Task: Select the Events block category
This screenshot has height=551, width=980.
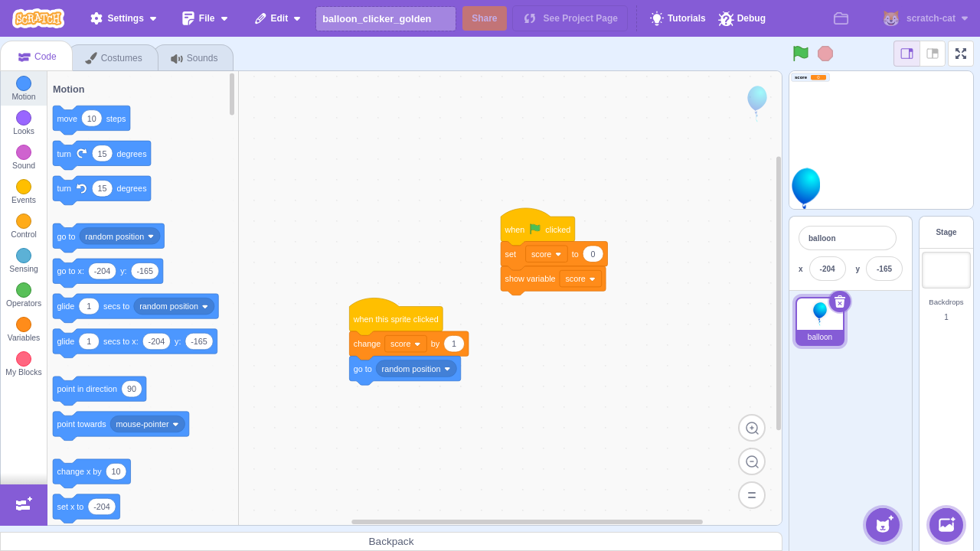Action: click(24, 191)
